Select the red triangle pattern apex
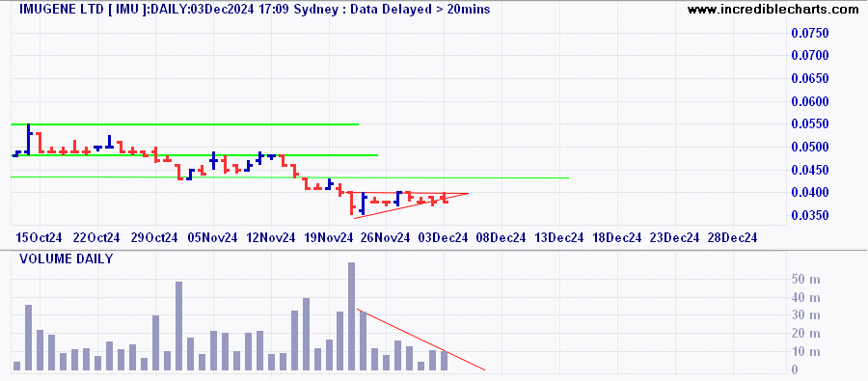This screenshot has height=381, width=868. (x=467, y=193)
